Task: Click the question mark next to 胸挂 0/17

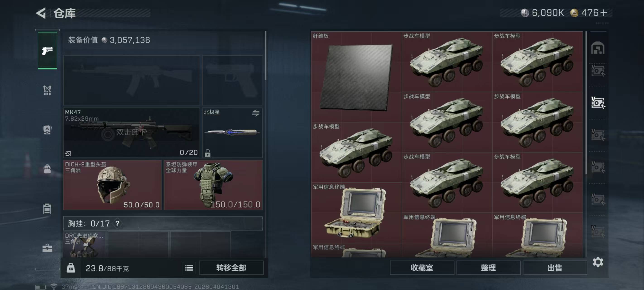Action: point(117,223)
